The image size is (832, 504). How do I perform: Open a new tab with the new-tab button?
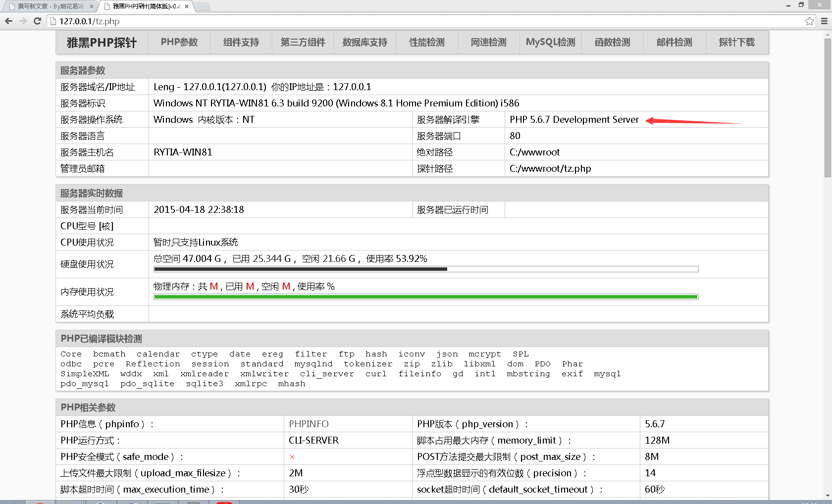203,6
